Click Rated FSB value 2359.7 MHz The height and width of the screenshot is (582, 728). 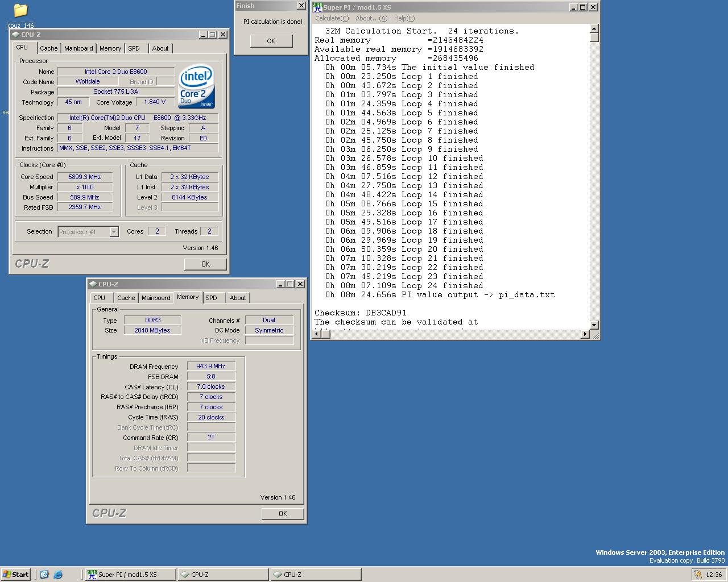(x=85, y=207)
